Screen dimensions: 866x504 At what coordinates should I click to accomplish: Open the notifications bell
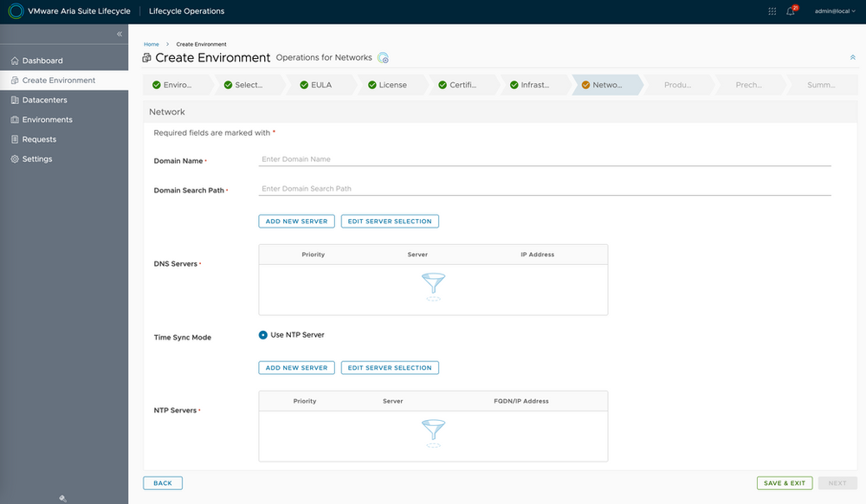[791, 11]
